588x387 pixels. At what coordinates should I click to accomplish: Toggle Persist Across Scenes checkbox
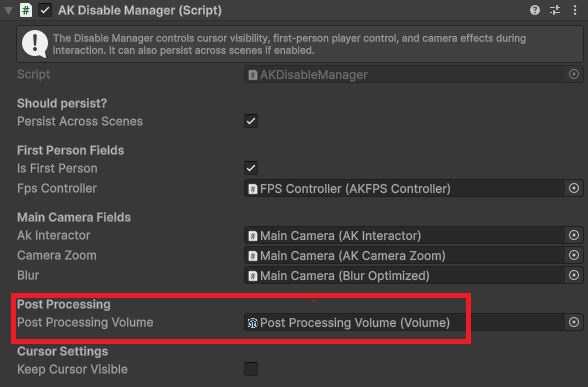(x=250, y=121)
